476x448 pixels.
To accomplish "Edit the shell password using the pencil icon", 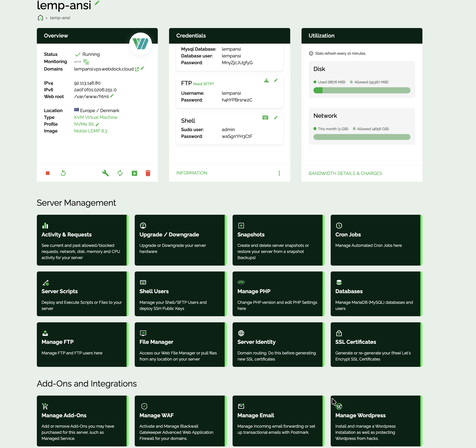I will 276,117.
